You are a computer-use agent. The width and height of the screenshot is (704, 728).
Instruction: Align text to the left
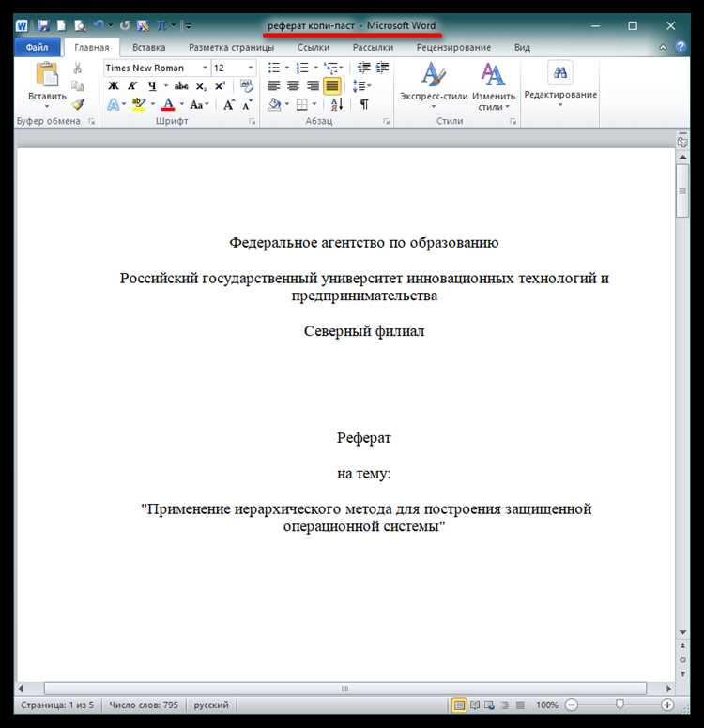(x=274, y=86)
